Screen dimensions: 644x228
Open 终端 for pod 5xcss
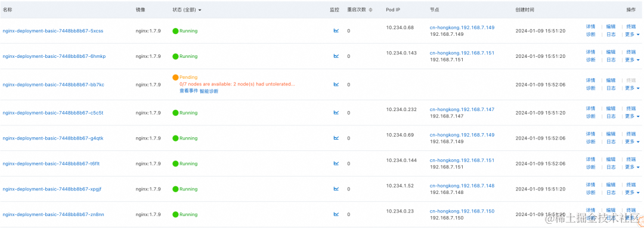631,27
